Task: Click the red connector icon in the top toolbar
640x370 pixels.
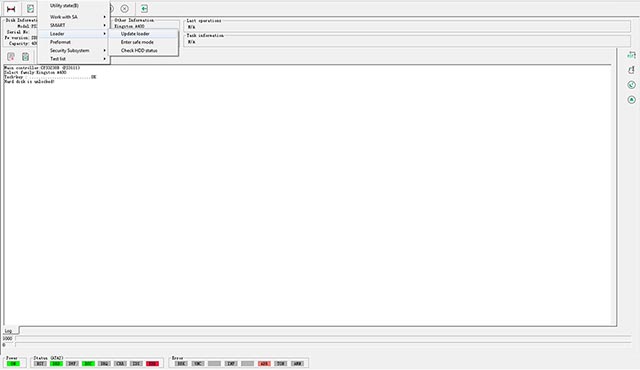Action: 11,9
